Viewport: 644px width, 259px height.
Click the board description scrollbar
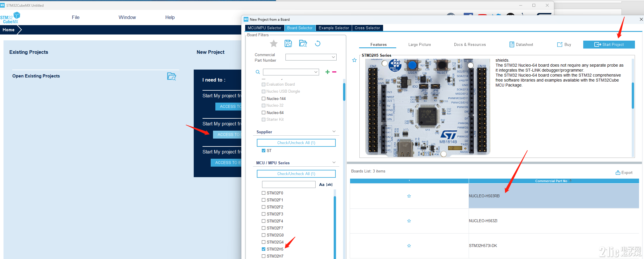633,96
